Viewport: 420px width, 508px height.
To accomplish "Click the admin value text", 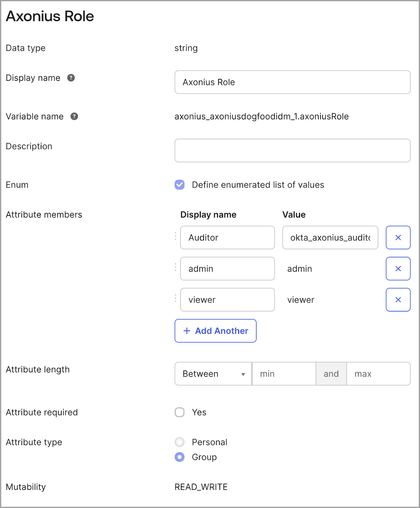I will [299, 269].
